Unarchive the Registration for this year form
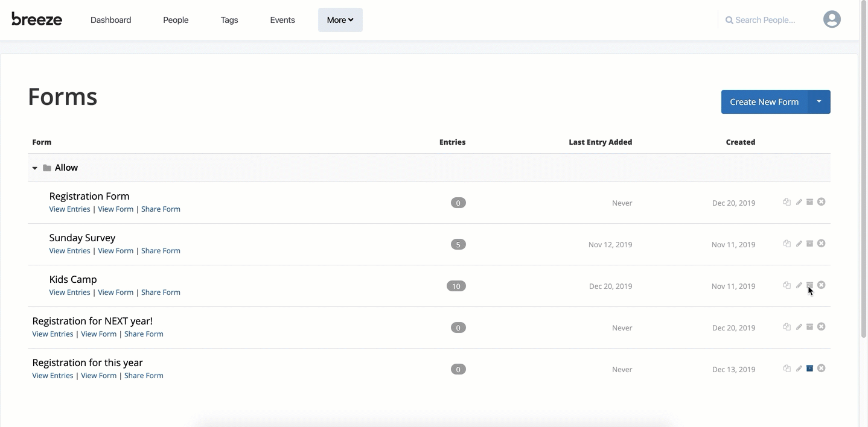 click(809, 368)
